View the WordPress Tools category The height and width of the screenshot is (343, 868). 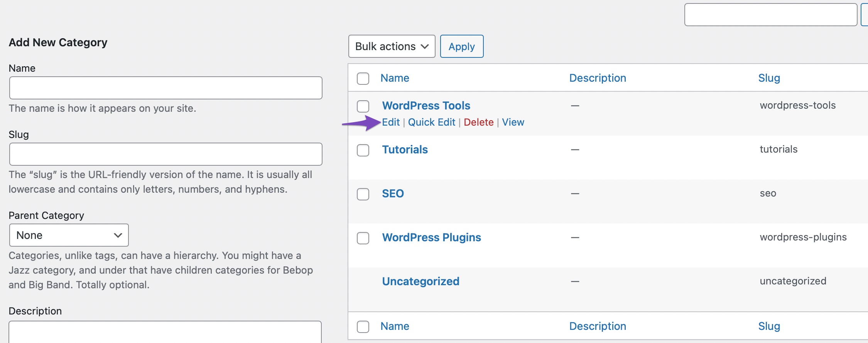(513, 122)
